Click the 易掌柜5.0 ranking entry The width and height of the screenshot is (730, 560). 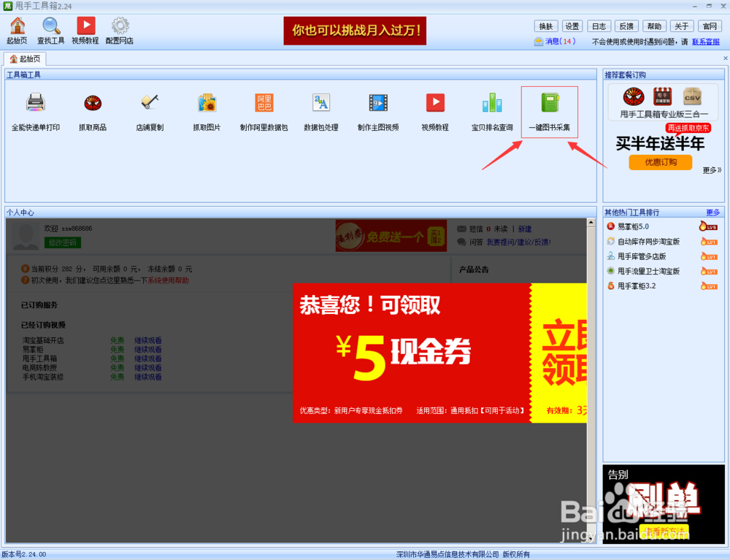point(633,226)
